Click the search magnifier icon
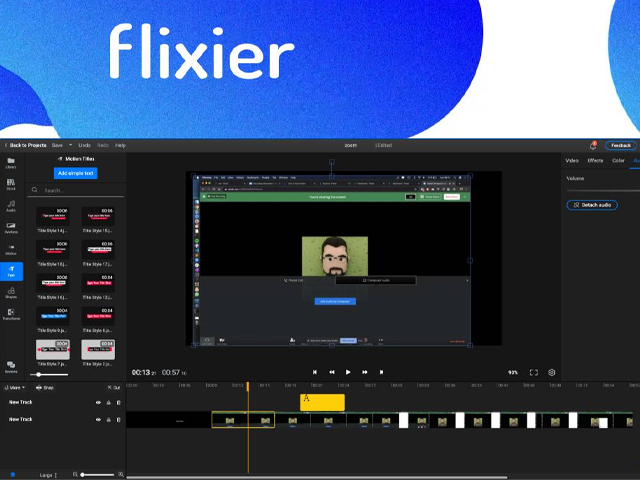Viewport: 640px width, 480px height. 35,190
